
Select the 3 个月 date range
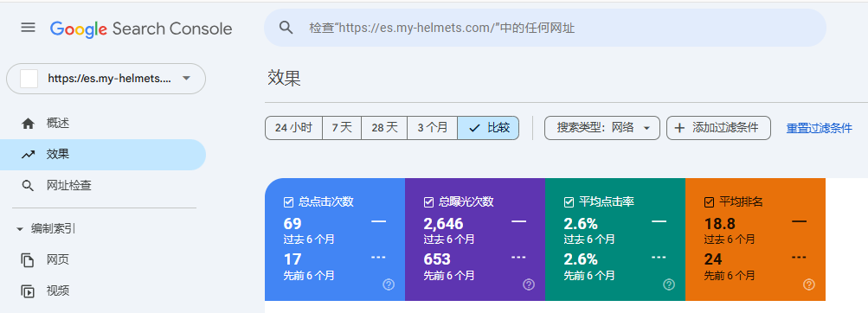tap(433, 128)
